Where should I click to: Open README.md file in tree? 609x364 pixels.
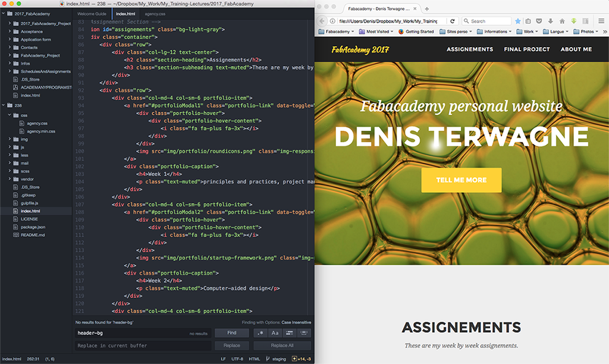pyautogui.click(x=33, y=235)
